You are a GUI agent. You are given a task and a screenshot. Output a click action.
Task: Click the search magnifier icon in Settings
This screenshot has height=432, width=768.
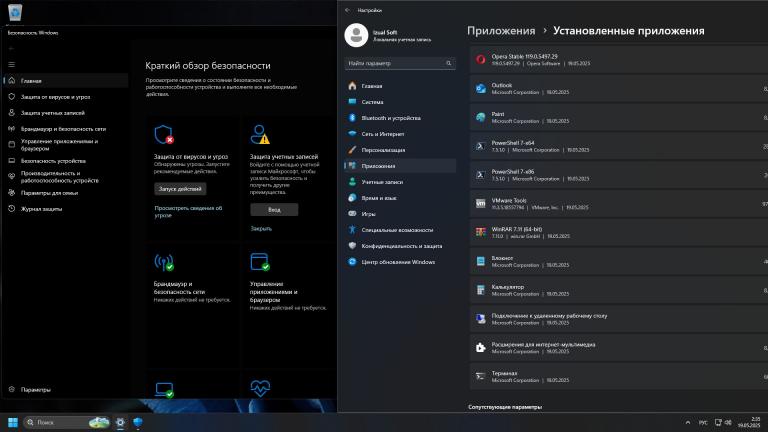click(449, 63)
